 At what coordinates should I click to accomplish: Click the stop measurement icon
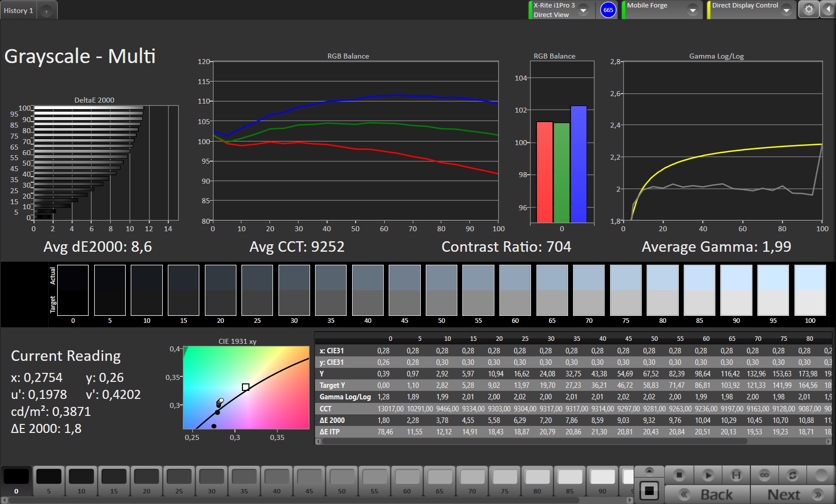click(679, 474)
